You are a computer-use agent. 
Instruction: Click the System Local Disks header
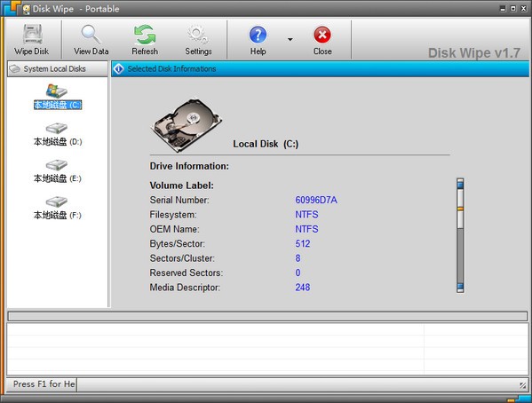coord(58,69)
